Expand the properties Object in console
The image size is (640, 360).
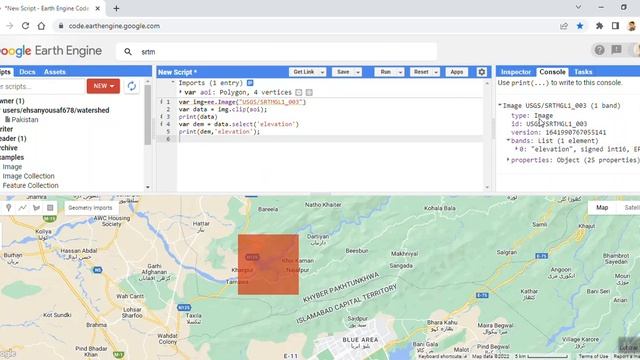508,160
